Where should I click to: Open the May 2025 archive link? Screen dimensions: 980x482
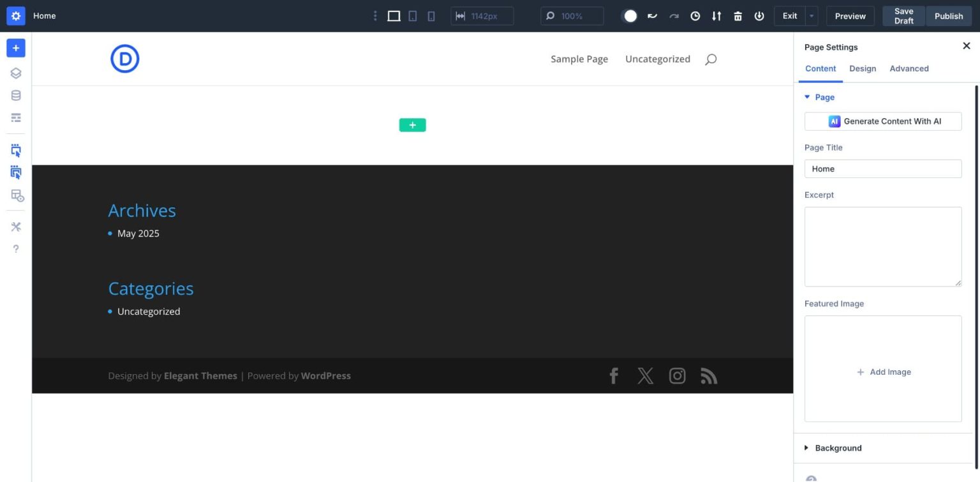coord(138,233)
